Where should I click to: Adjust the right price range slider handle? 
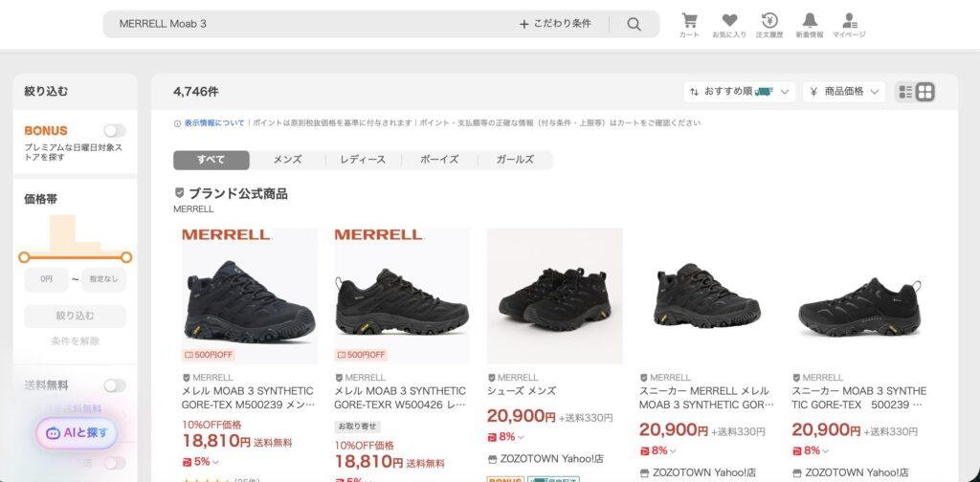(x=126, y=257)
